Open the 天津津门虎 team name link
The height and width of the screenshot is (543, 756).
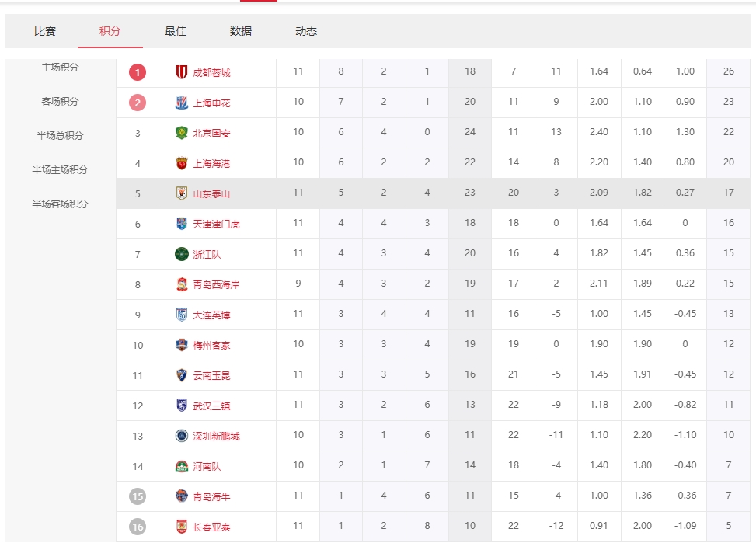(x=216, y=224)
